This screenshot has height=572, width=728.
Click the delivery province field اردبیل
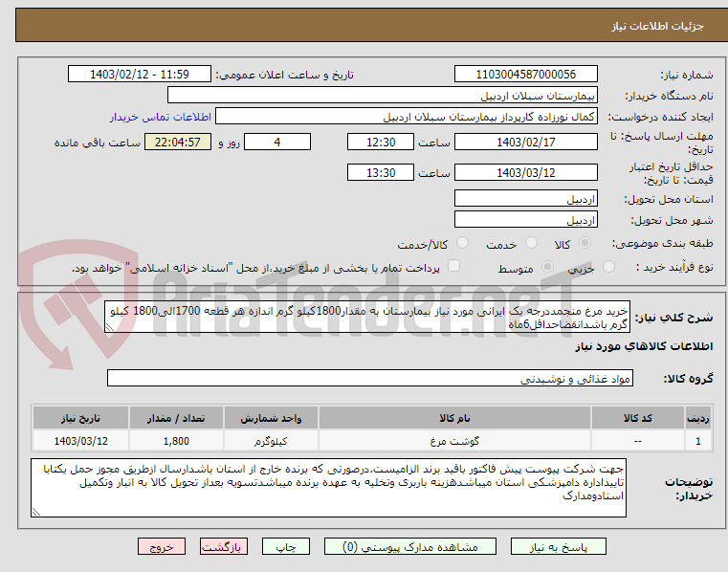525,198
